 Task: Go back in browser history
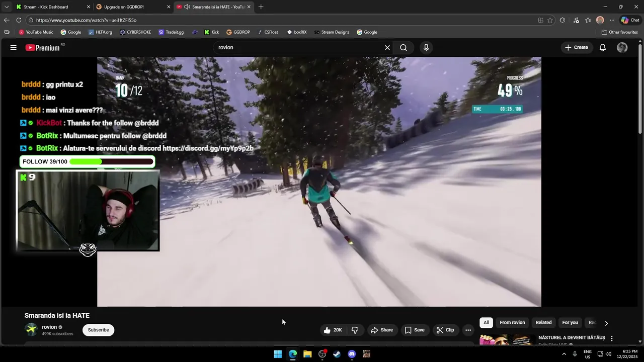tap(7, 20)
